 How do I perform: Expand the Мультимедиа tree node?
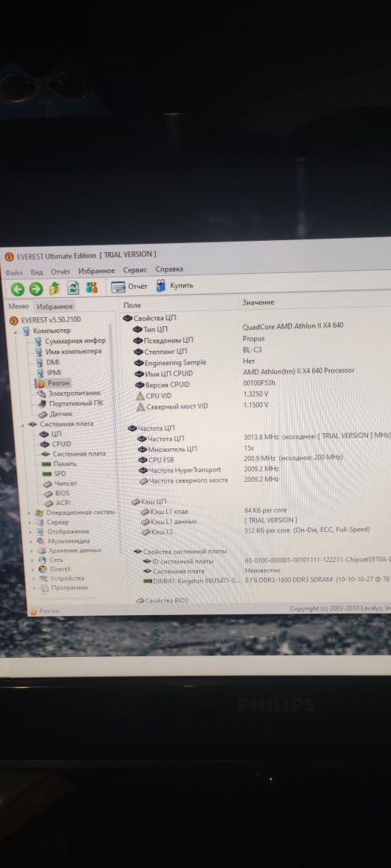31,542
